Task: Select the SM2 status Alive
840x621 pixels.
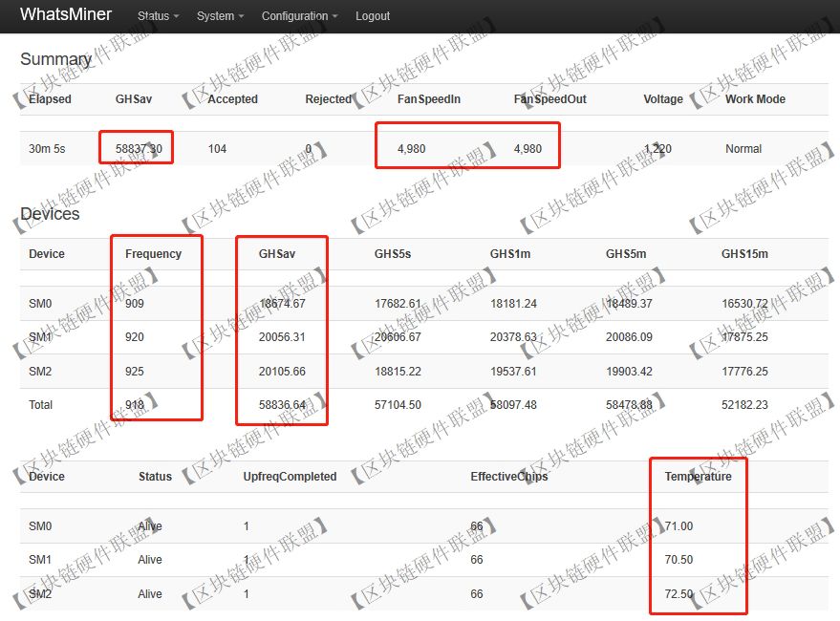Action: 150,594
